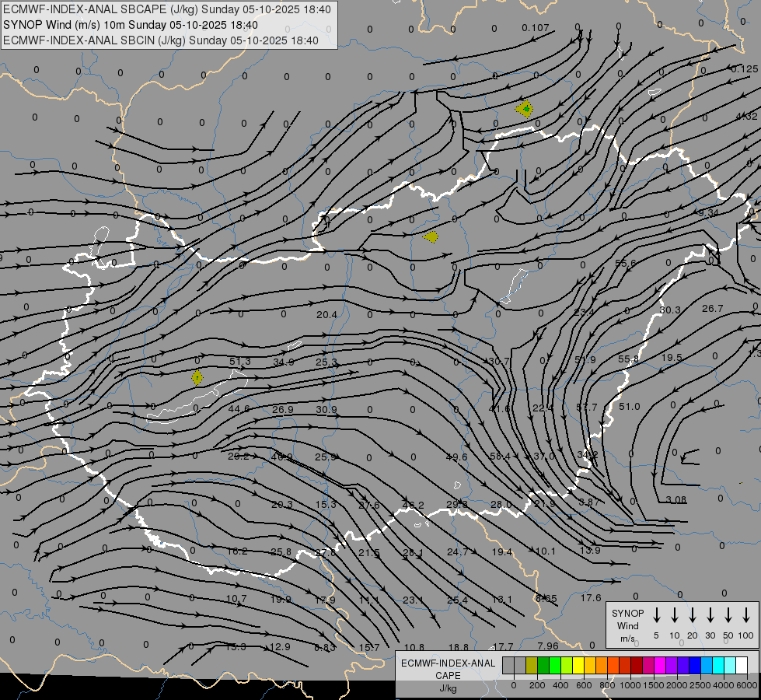Click the map value 3.08
The height and width of the screenshot is (700, 761).
(676, 500)
